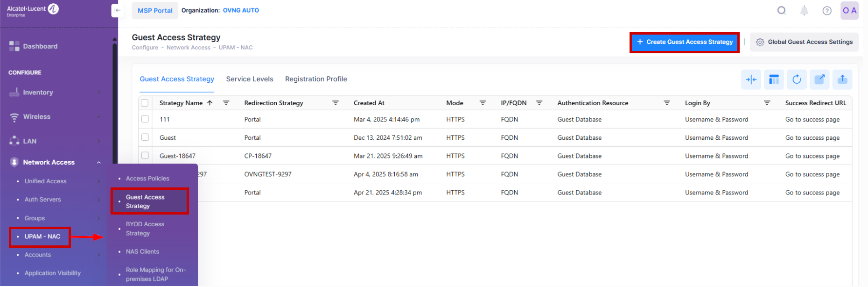Open the column layout settings icon
868x287 pixels.
[774, 79]
